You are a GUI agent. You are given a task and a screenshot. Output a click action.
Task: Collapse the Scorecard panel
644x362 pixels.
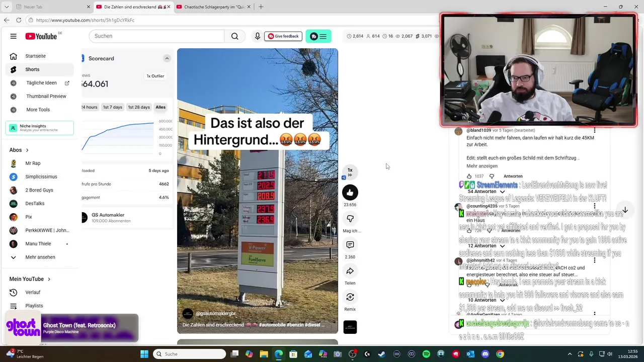167,58
